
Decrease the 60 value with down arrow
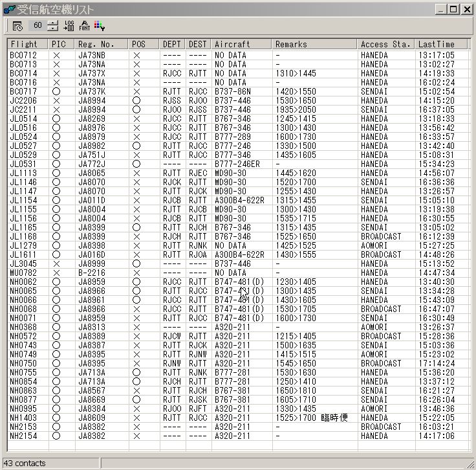52,28
